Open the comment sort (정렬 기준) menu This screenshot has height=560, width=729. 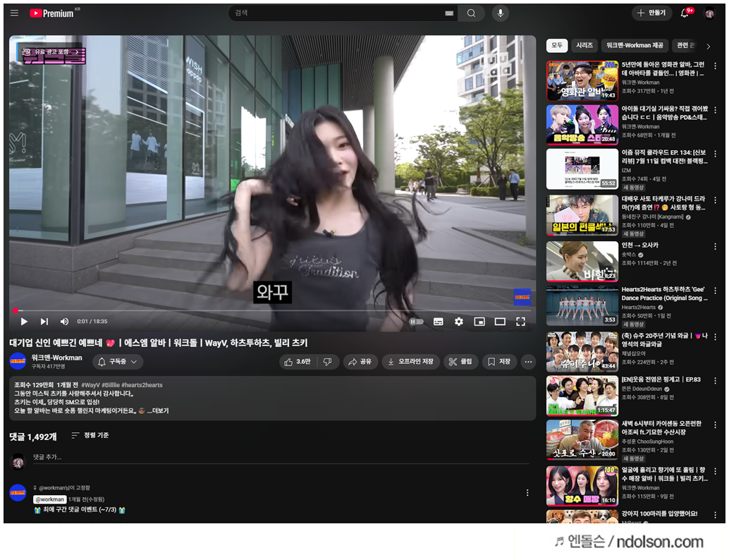[x=90, y=435]
